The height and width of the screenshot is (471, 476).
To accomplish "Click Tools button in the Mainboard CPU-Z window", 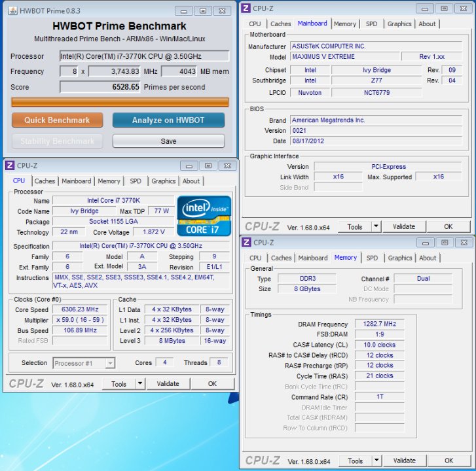I will coord(355,227).
